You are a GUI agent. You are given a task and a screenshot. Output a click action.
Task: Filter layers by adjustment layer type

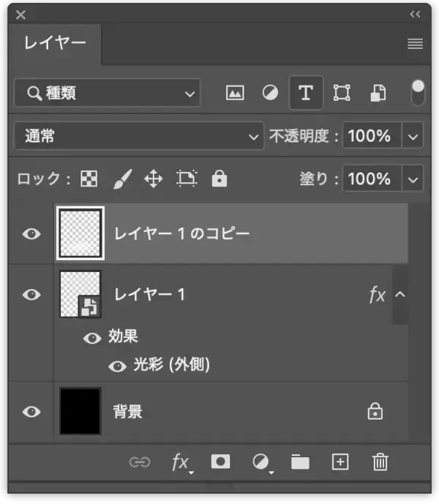click(x=270, y=93)
